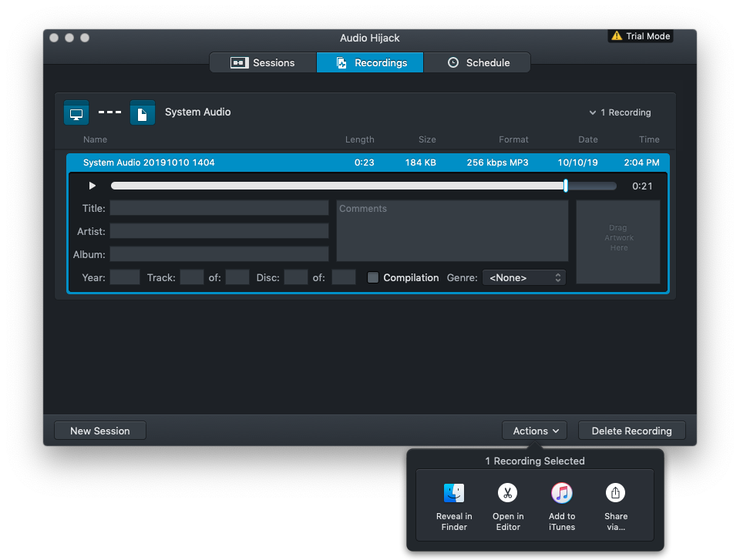740x560 pixels.
Task: Click the Disc total 'of' field
Action: [x=344, y=277]
